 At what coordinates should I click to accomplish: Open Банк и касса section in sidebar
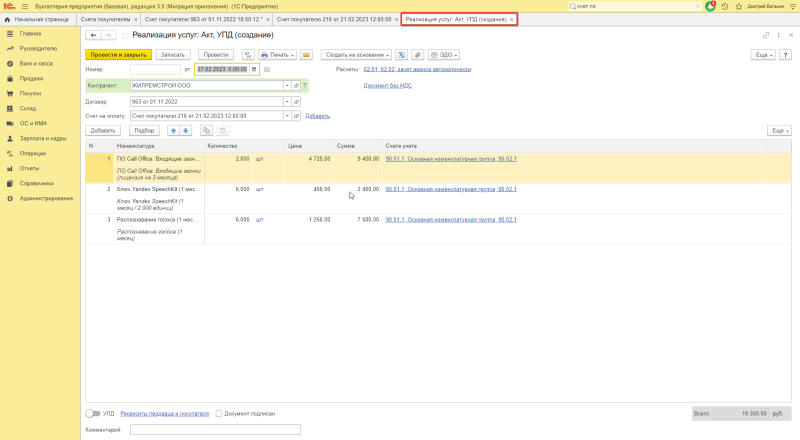click(x=36, y=63)
